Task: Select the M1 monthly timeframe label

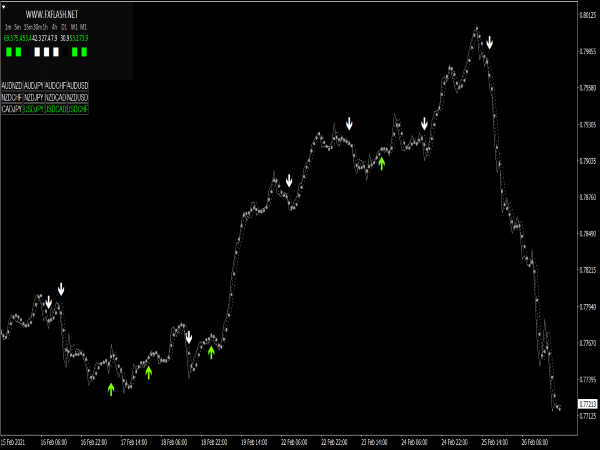Action: tap(83, 27)
